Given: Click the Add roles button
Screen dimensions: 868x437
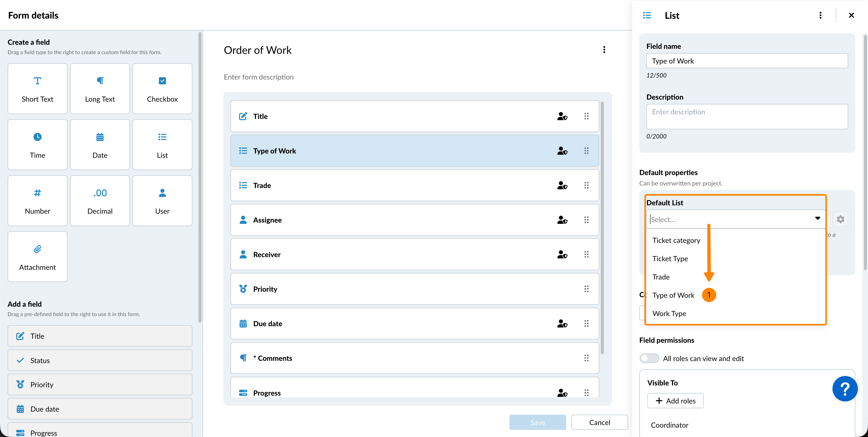Looking at the screenshot, I should (x=675, y=401).
